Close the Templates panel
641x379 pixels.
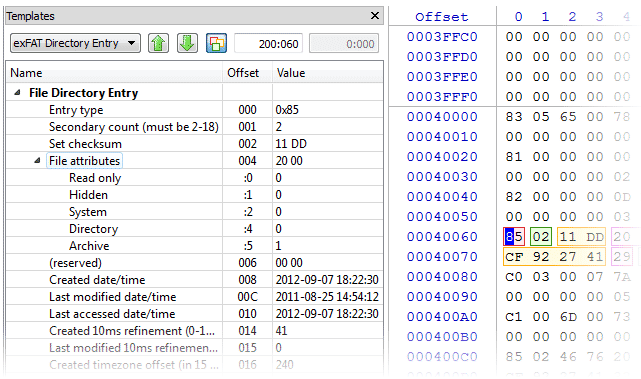tap(374, 16)
